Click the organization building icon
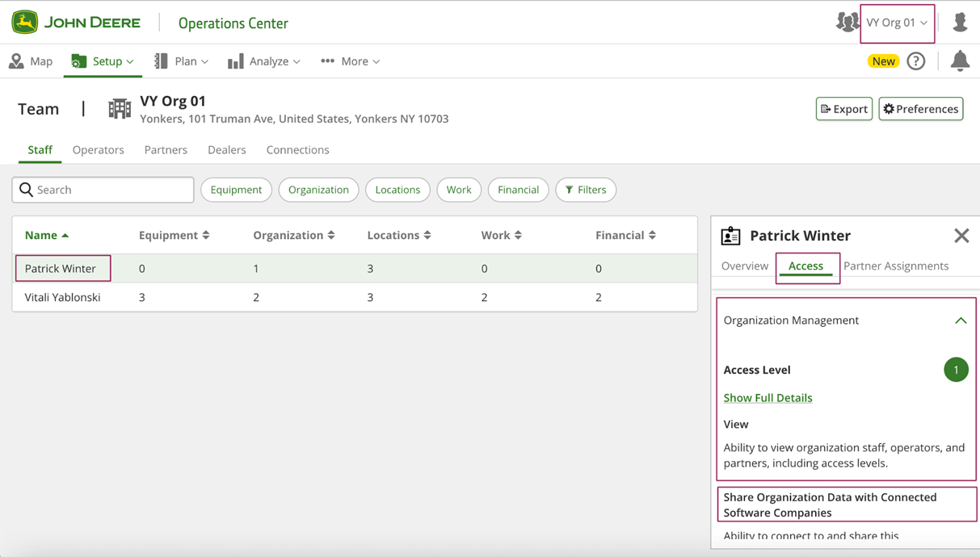The height and width of the screenshot is (557, 980). (x=120, y=109)
